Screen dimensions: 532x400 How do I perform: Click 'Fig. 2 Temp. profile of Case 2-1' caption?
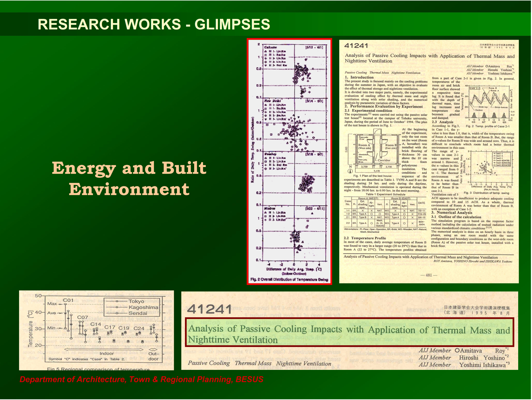(488, 126)
